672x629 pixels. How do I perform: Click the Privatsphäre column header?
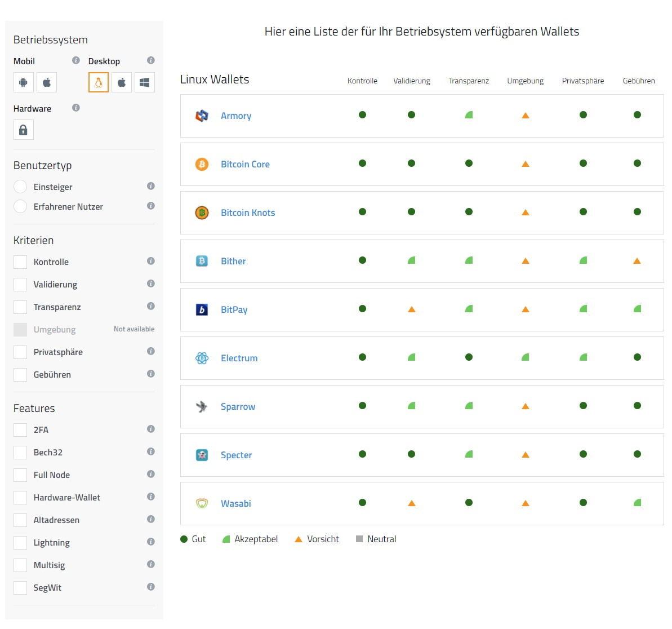[583, 81]
